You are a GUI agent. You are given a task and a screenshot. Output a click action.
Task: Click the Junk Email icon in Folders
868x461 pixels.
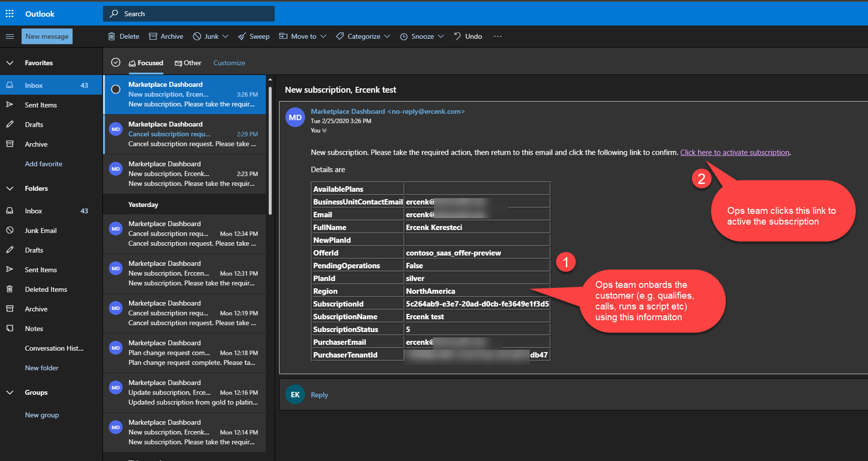click(x=9, y=230)
